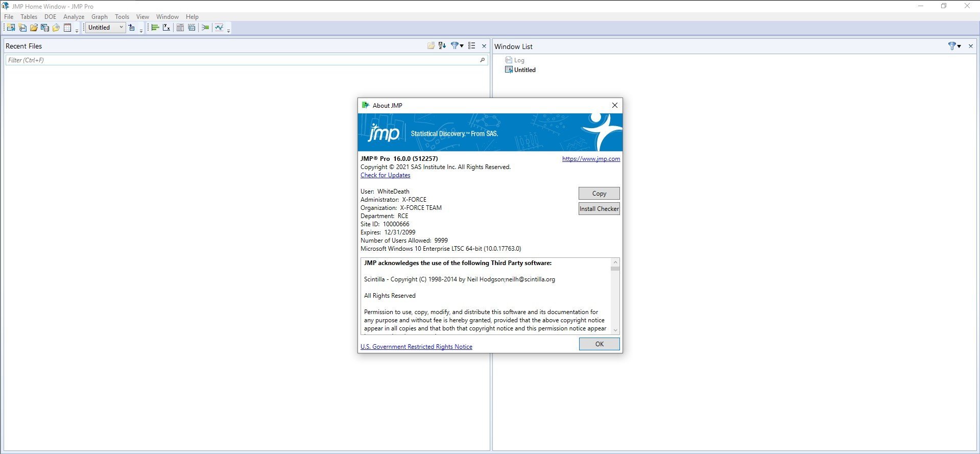The image size is (980, 454).
Task: Open the https://www.jmp.com link
Action: [x=591, y=159]
